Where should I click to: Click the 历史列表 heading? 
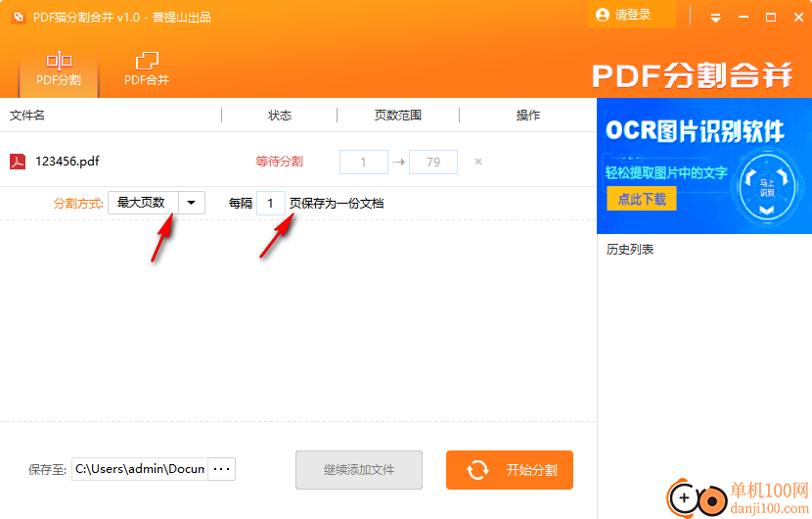630,250
